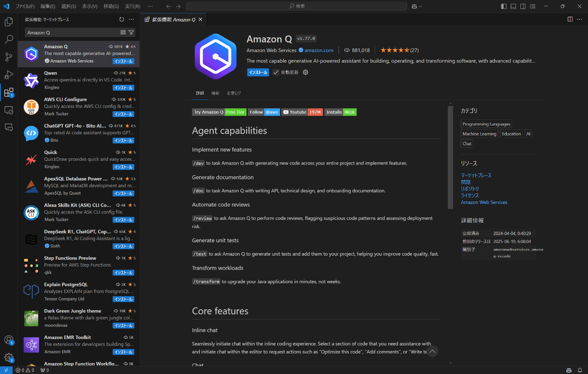Screen dimensions: 588x374
Task: Customize layout icon in title bar
Action: click(x=533, y=6)
